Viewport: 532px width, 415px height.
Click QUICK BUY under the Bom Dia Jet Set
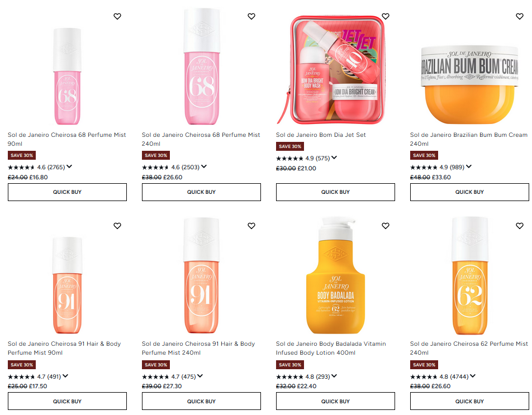(x=335, y=192)
